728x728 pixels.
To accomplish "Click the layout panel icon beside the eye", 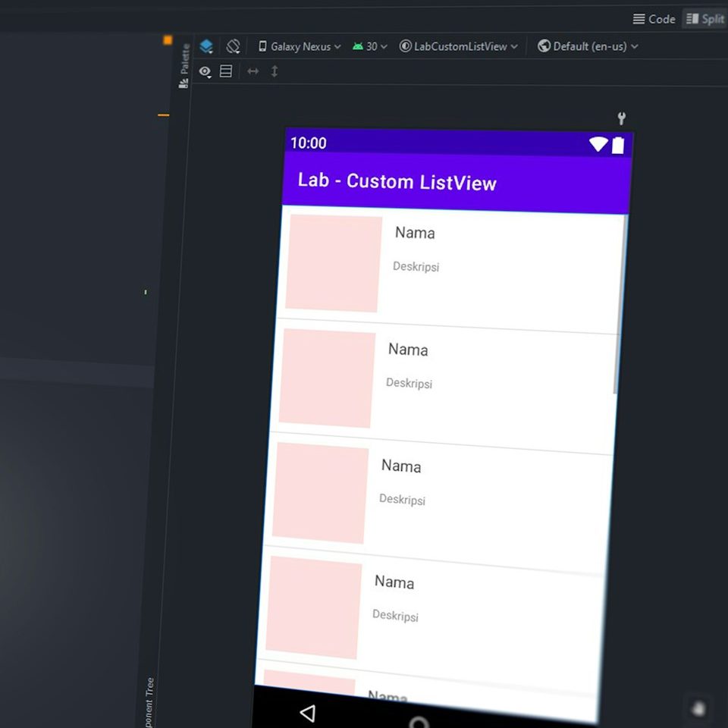I will coord(226,71).
